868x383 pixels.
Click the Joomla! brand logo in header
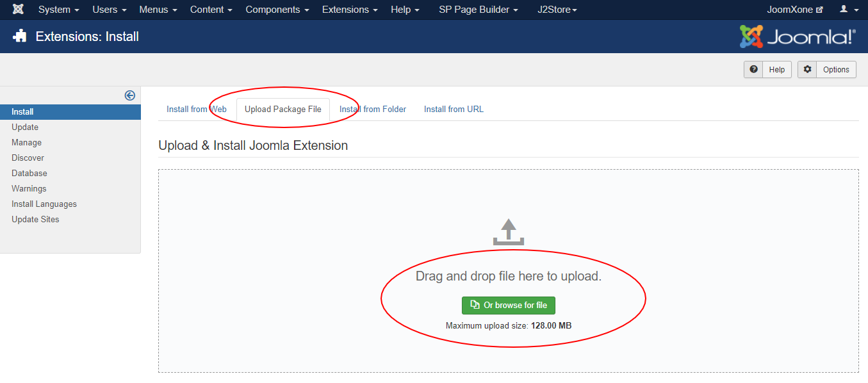(797, 37)
